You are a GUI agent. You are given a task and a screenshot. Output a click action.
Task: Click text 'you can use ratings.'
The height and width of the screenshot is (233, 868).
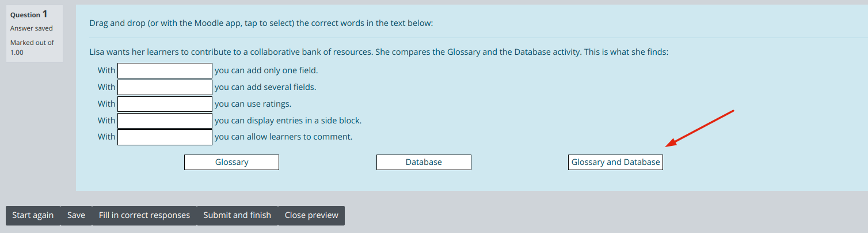(253, 104)
